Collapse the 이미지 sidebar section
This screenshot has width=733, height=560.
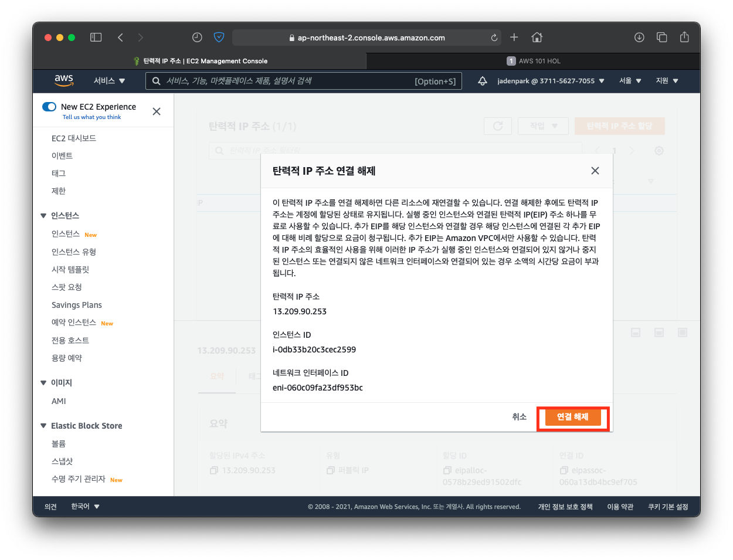(43, 383)
